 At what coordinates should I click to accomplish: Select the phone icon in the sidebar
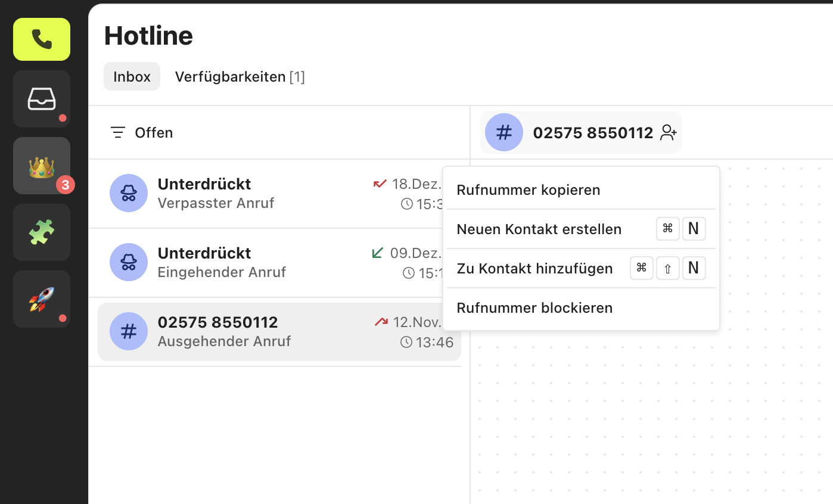pos(41,39)
